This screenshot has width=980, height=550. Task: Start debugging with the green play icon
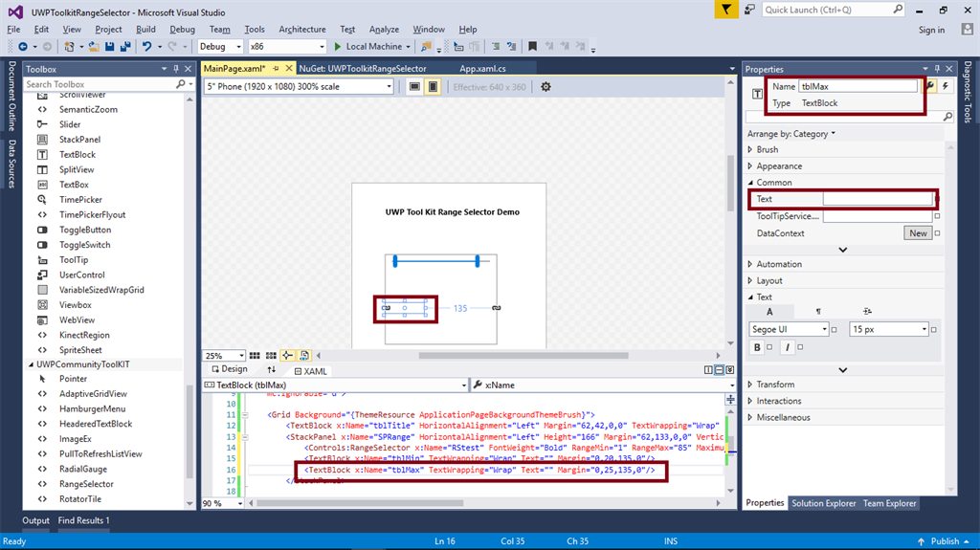point(337,46)
